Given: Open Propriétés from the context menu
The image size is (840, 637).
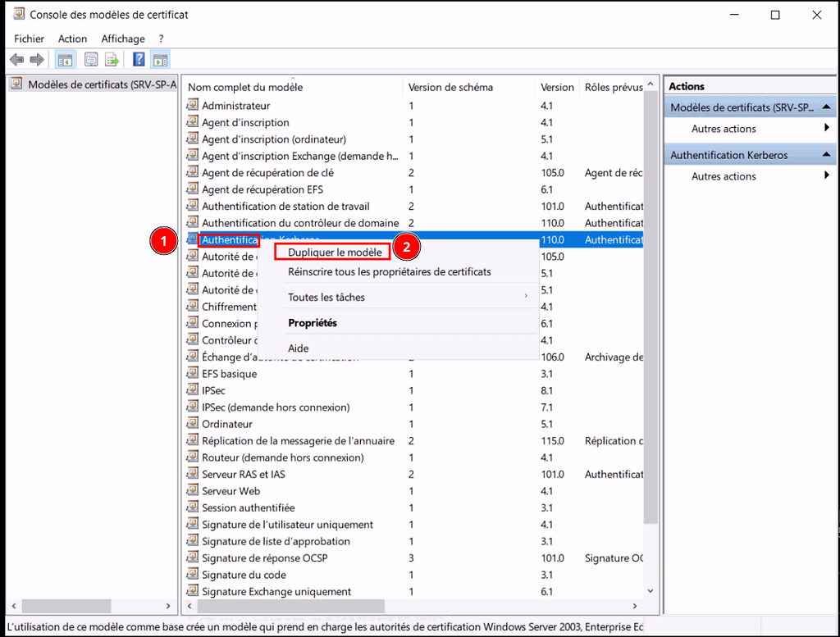Looking at the screenshot, I should click(313, 323).
